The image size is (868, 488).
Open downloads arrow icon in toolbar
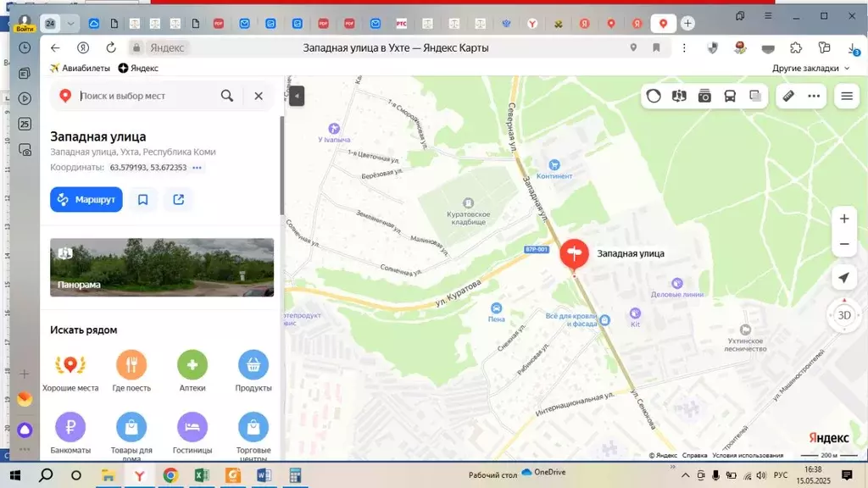[x=853, y=48]
